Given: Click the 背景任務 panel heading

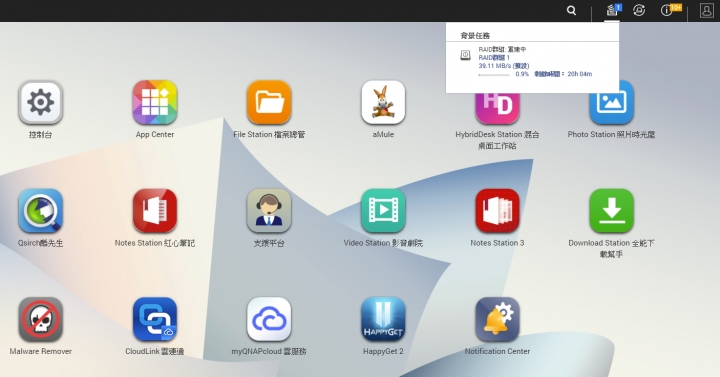Looking at the screenshot, I should point(475,35).
